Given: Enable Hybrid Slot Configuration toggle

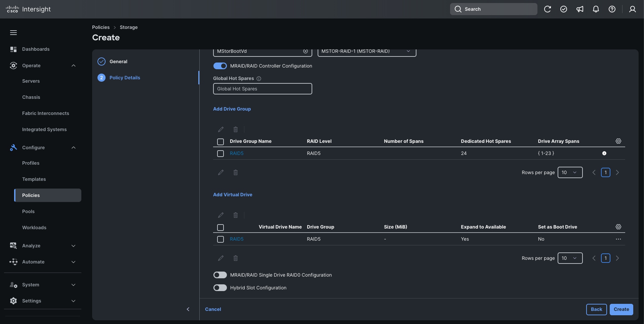Looking at the screenshot, I should pyautogui.click(x=220, y=288).
